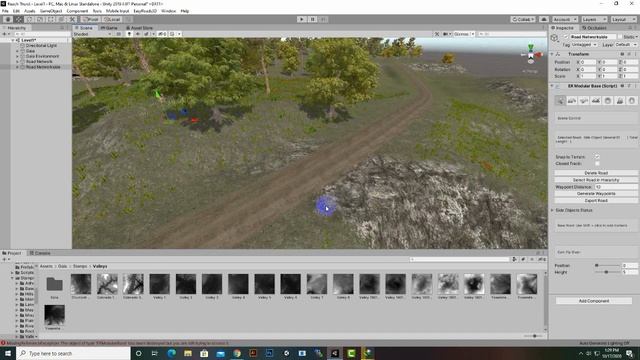The width and height of the screenshot is (640, 360).
Task: Select fourth EasyRoads3D toolbar icon
Action: point(596,100)
